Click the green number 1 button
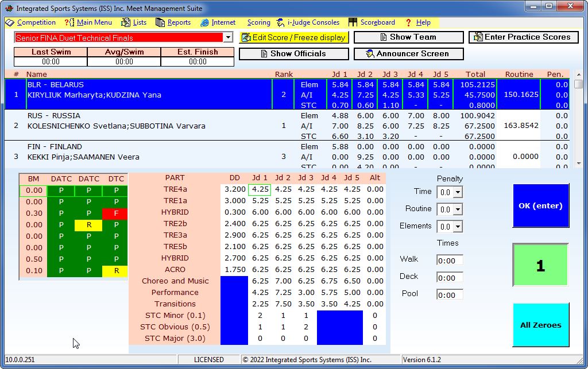 tap(540, 265)
